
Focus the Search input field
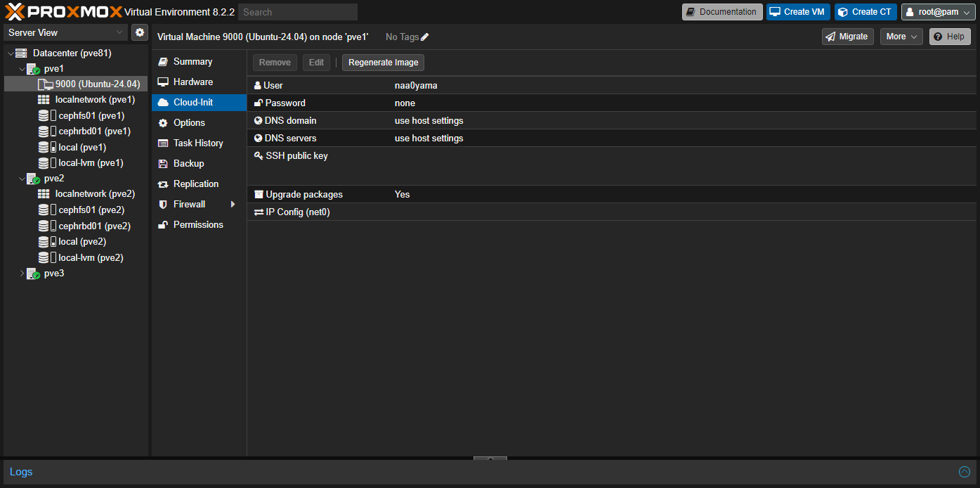coord(298,12)
